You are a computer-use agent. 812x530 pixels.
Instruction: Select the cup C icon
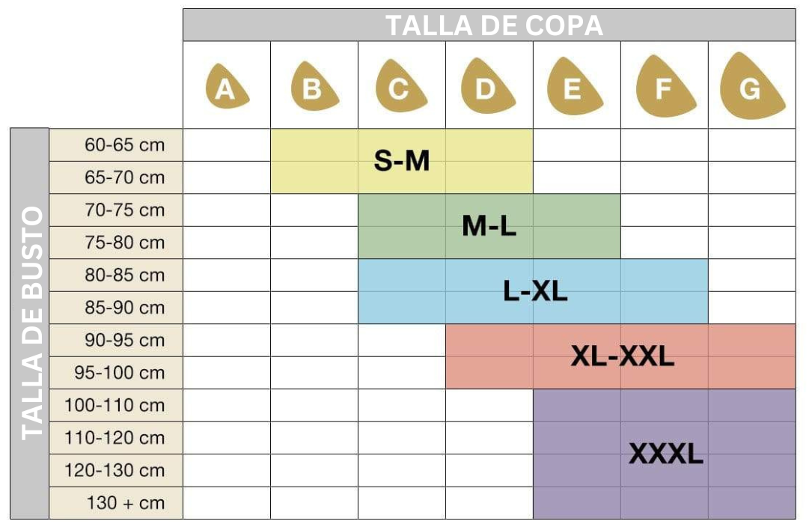(x=401, y=88)
